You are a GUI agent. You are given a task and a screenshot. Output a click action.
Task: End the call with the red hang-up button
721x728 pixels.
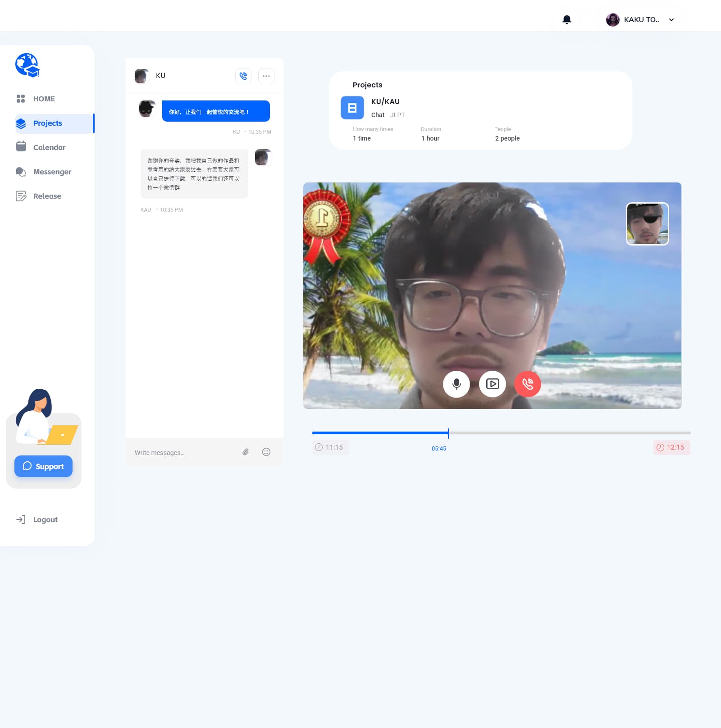[528, 384]
